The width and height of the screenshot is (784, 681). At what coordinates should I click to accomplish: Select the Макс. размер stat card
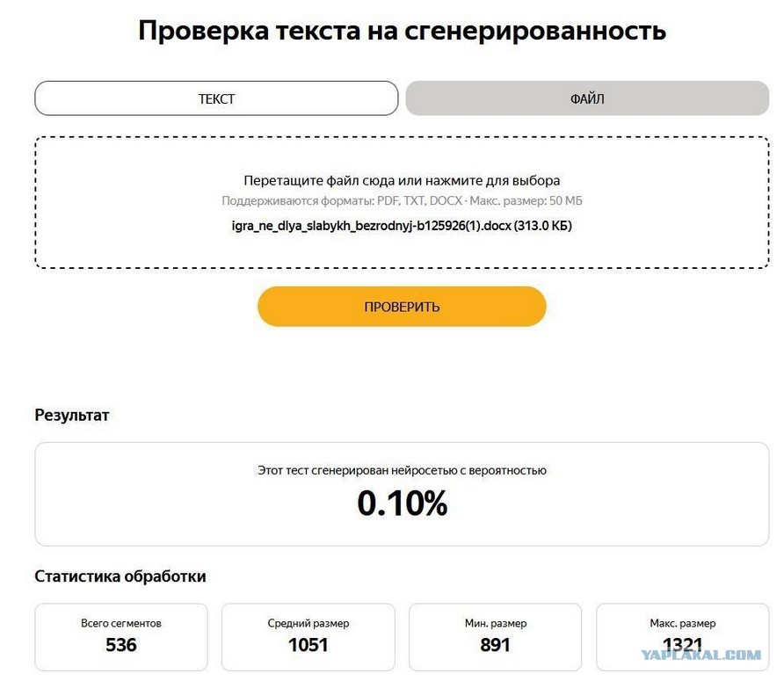tap(683, 637)
